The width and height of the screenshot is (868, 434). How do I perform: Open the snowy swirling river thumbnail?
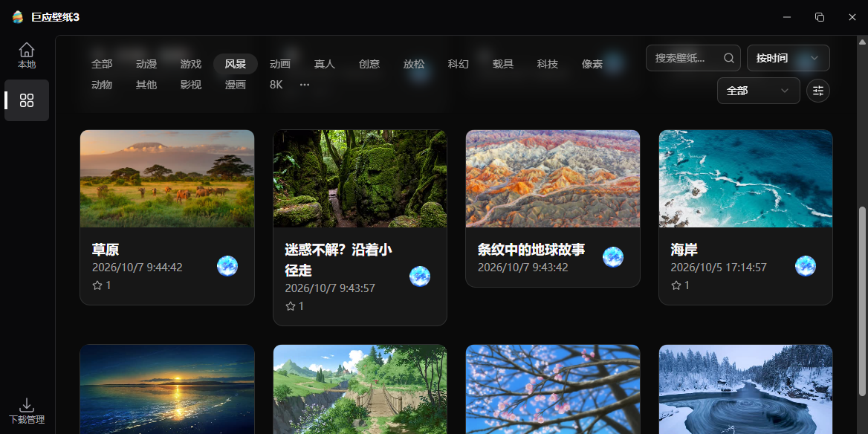coord(745,389)
